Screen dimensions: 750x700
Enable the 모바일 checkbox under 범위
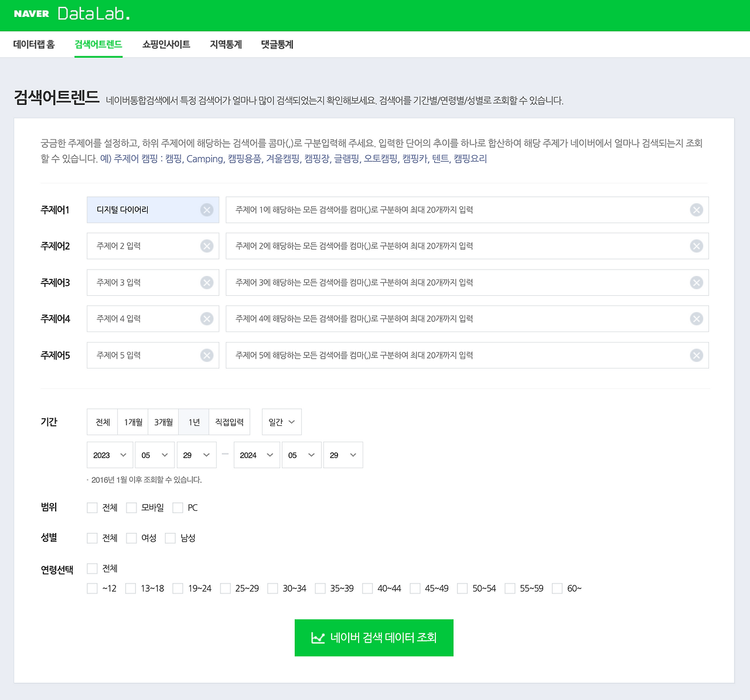point(131,508)
